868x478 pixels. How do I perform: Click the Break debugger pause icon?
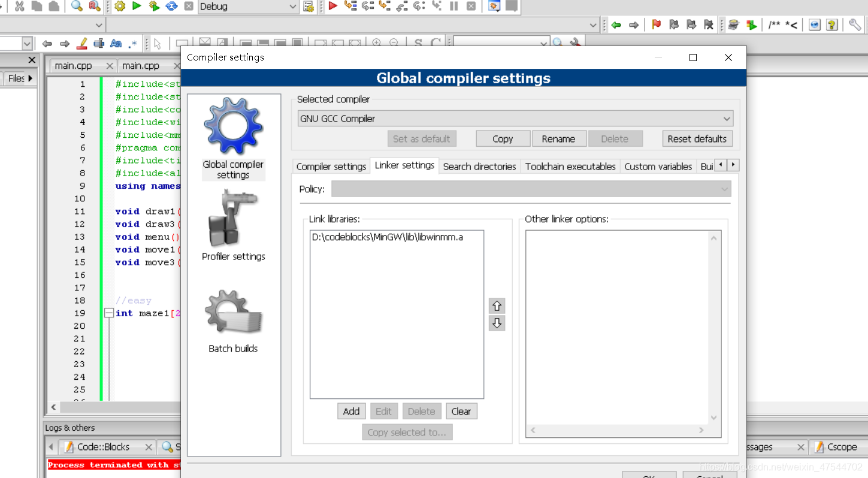454,6
